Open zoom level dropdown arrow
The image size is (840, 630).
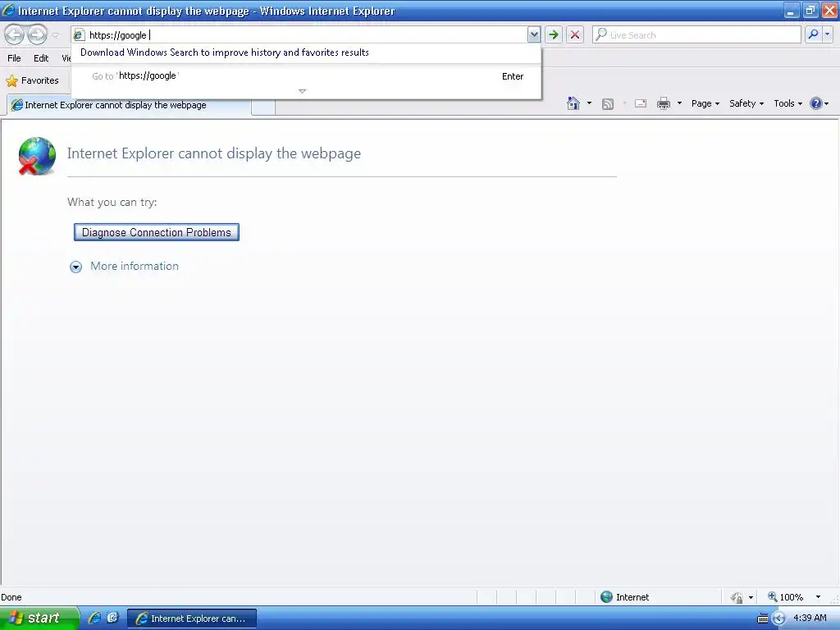coord(818,597)
